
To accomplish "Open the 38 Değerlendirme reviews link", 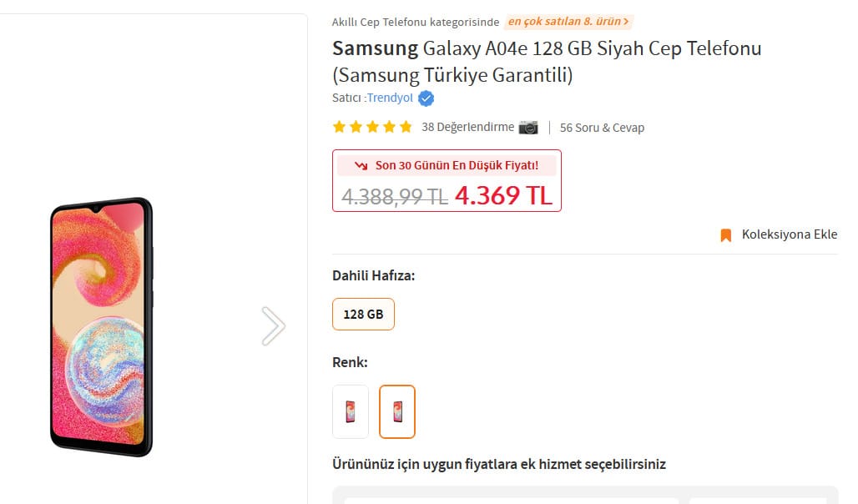I will [467, 128].
